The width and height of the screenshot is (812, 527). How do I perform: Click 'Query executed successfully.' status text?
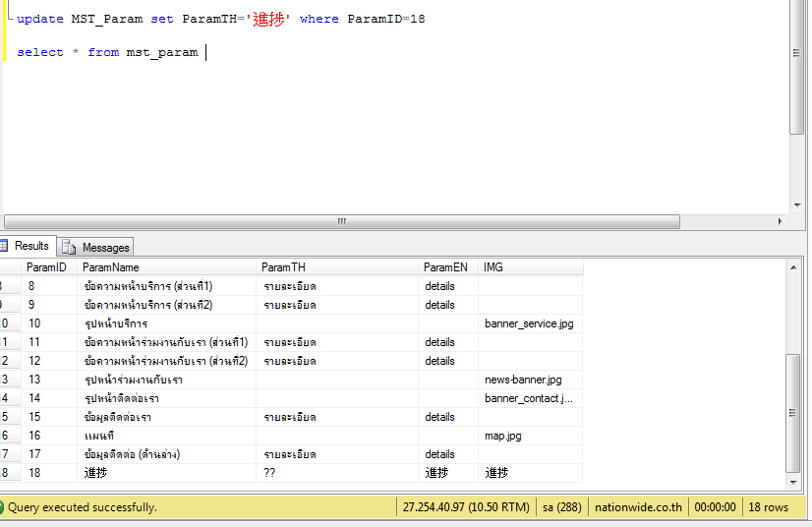[83, 507]
